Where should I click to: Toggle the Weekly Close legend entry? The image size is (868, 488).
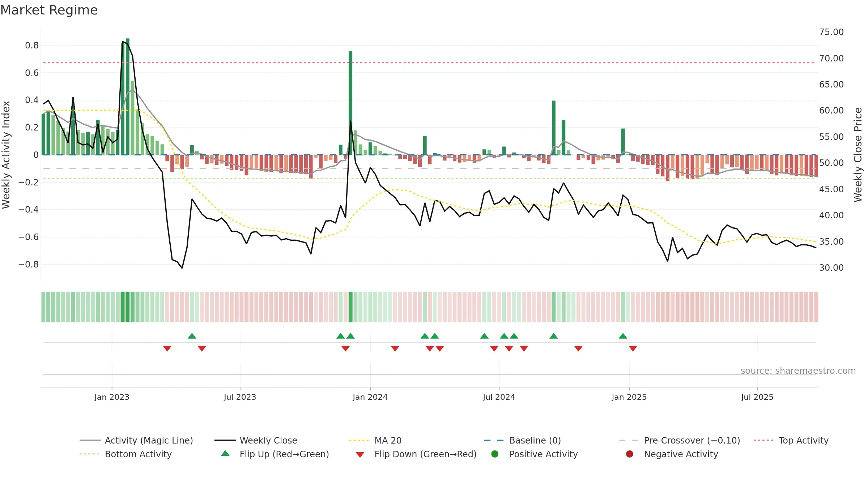click(x=256, y=440)
